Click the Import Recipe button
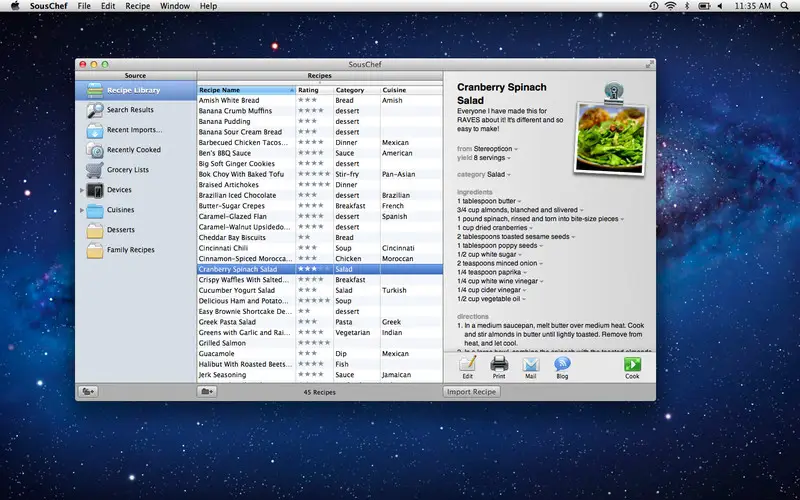 coord(471,392)
